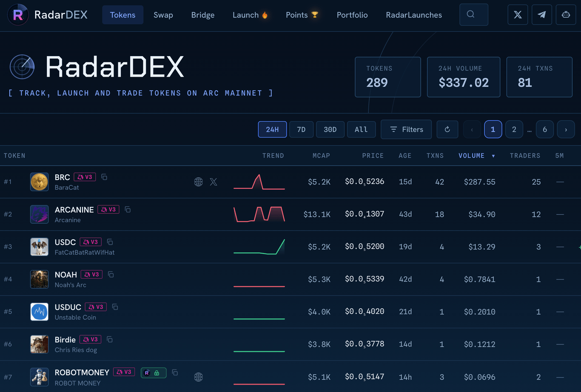Sort by the VOLUME column arrow
Image resolution: width=581 pixels, height=392 pixels.
point(493,156)
